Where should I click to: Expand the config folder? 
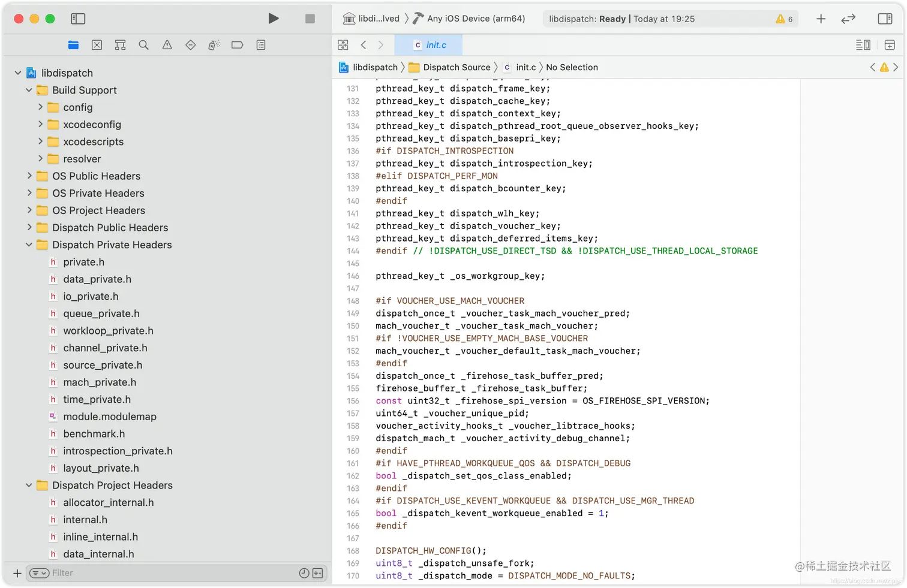40,107
